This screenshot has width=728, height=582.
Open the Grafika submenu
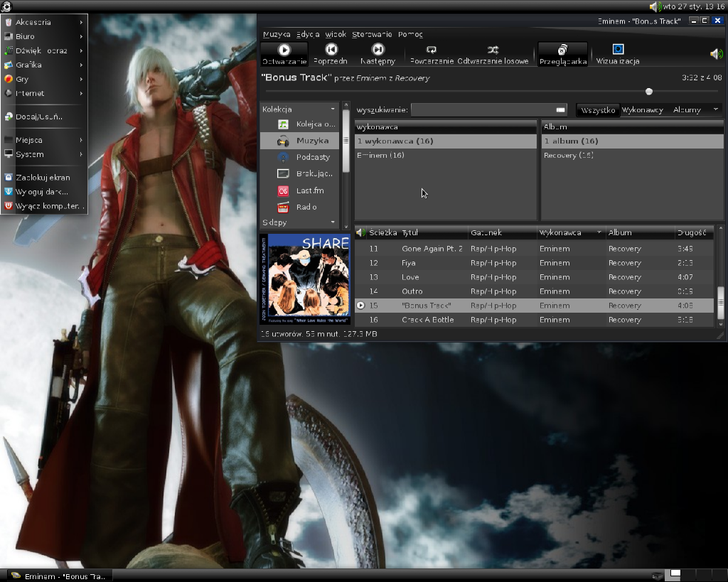coord(44,65)
